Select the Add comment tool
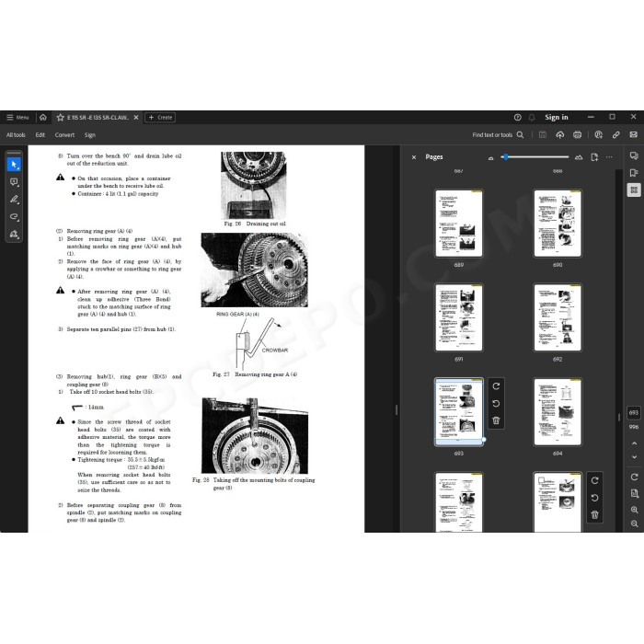 14,182
